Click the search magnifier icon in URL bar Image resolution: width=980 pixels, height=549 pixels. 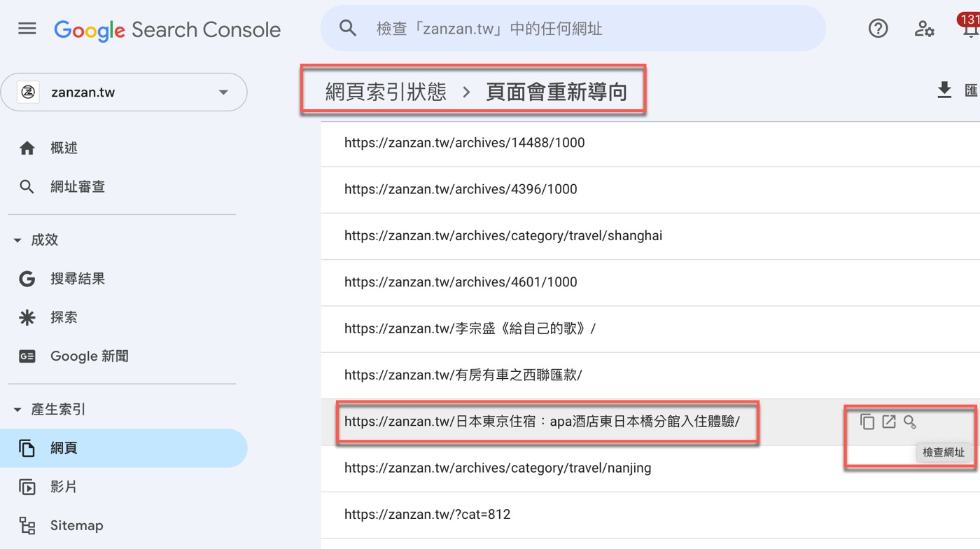point(348,28)
